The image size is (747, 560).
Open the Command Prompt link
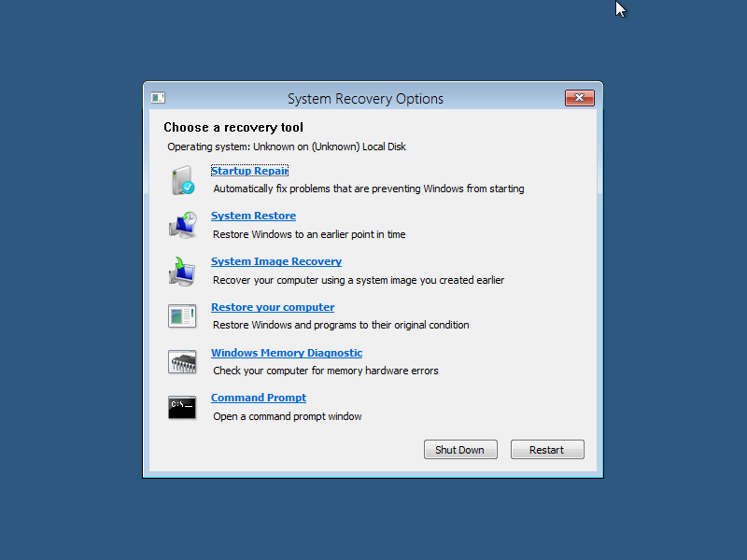coord(259,398)
